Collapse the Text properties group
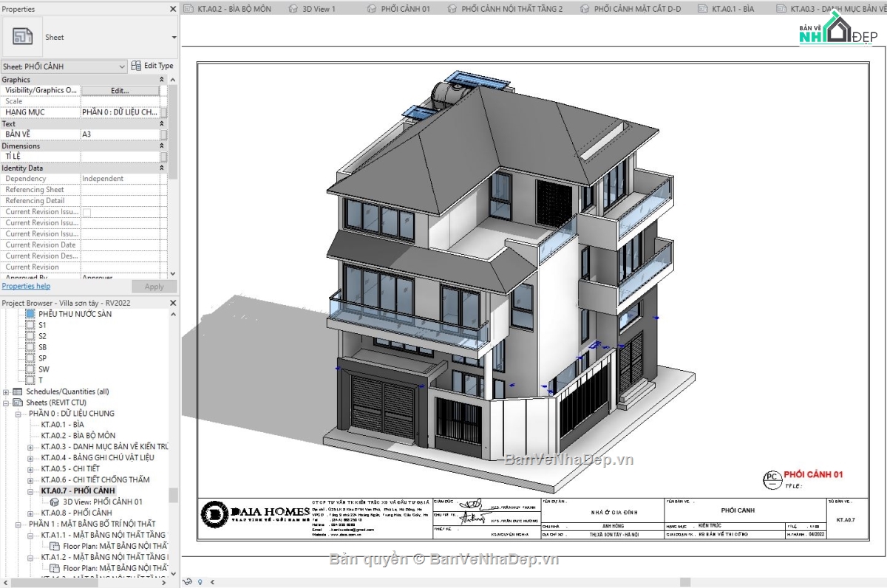Image resolution: width=887 pixels, height=588 pixels. (x=162, y=124)
